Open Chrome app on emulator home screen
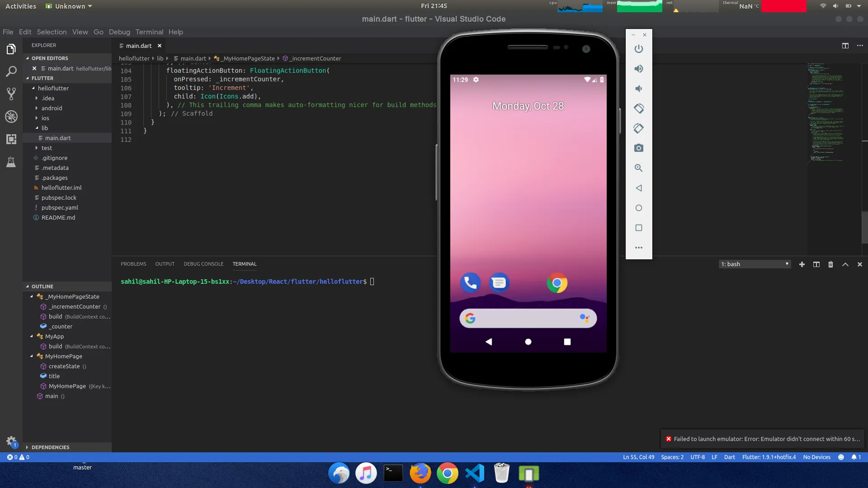 point(557,283)
